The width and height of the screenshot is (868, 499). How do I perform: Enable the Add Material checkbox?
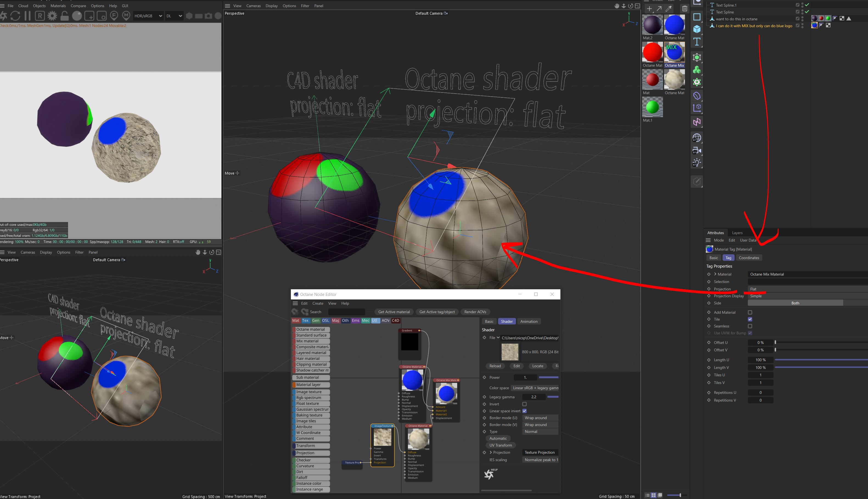tap(750, 312)
